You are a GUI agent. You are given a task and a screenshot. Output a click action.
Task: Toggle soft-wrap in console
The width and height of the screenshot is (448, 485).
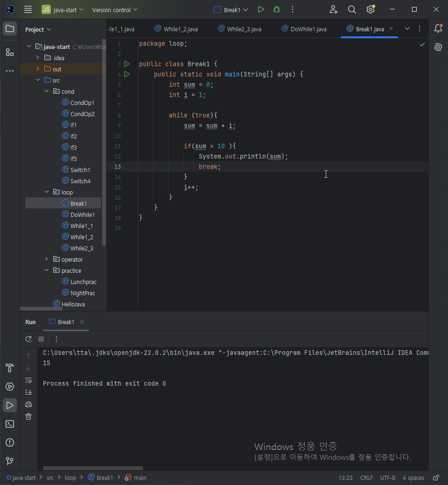(28, 381)
